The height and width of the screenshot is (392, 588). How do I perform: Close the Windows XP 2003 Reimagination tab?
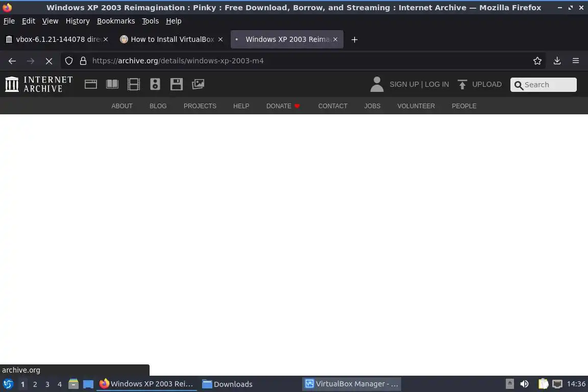click(335, 39)
